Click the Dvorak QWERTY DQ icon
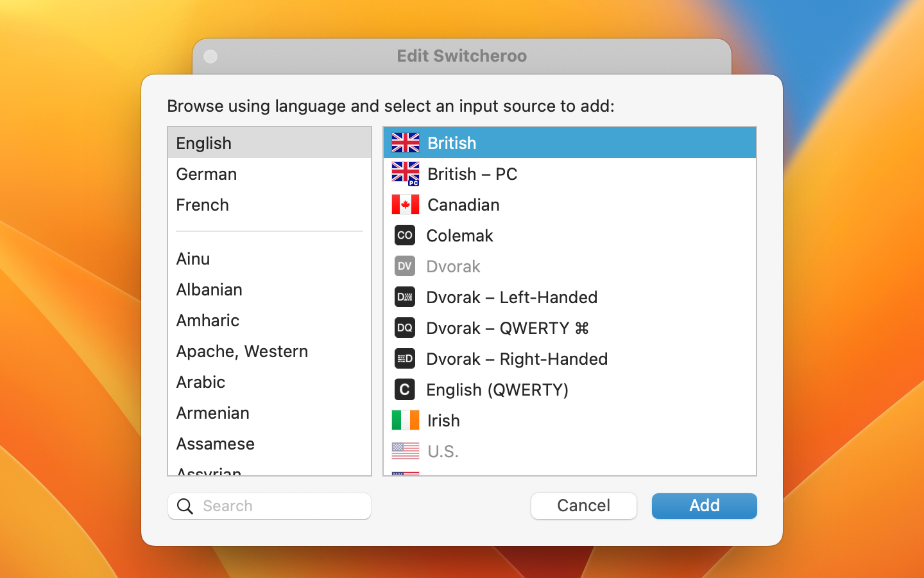Screen dimensions: 924x578 [x=405, y=328]
